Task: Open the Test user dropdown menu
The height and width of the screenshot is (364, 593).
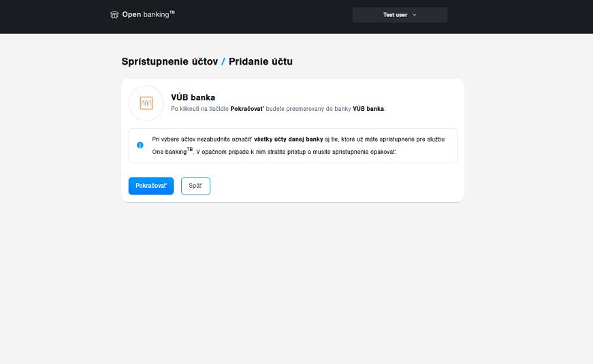Action: [400, 15]
